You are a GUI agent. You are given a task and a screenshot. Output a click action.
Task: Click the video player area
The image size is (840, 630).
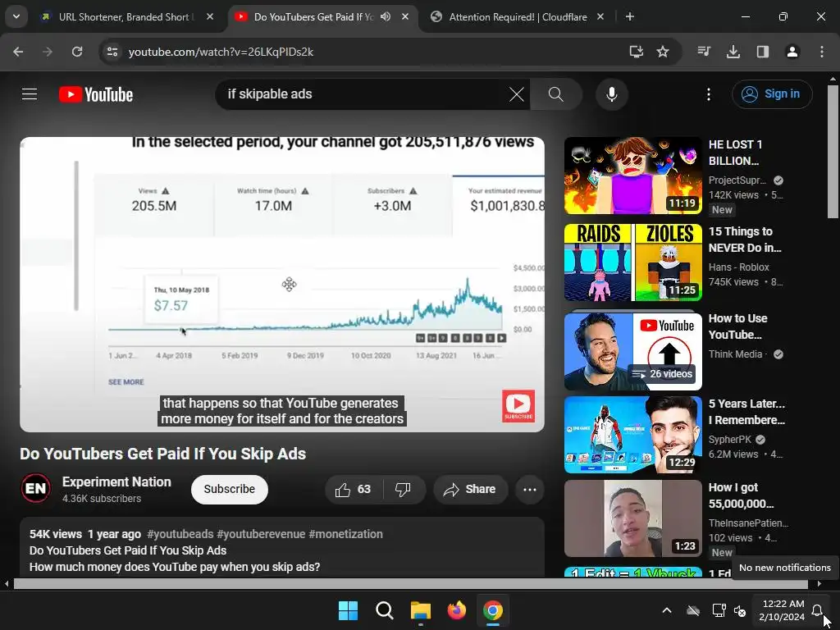(282, 285)
